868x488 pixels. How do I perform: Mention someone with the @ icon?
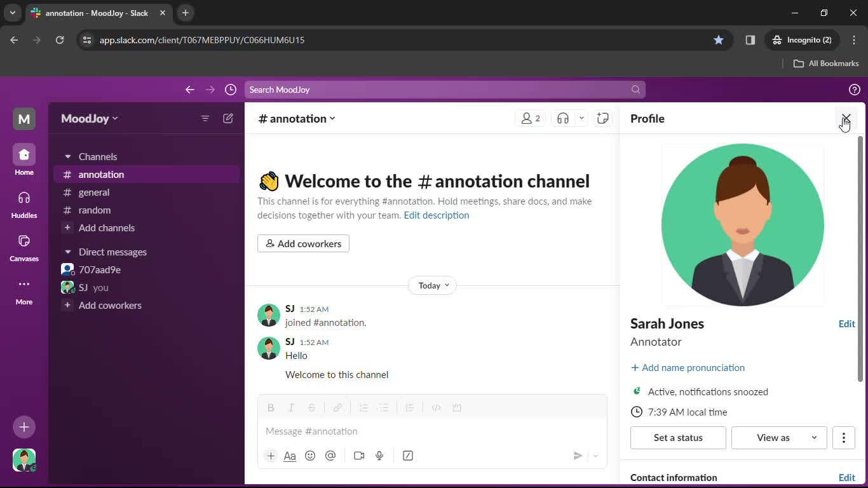pyautogui.click(x=330, y=456)
